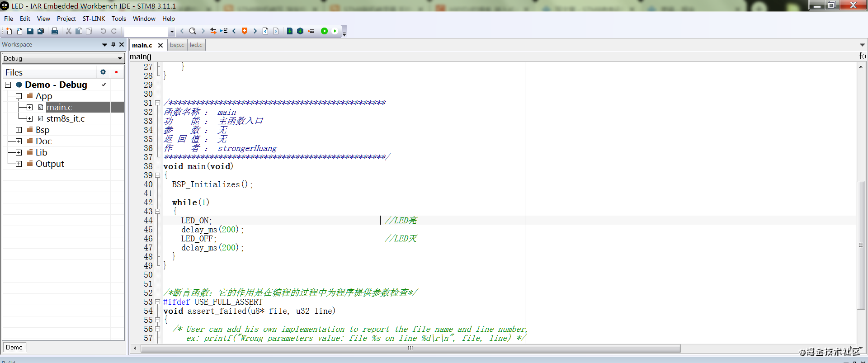Screen dimensions: 868x363
Task: Redo the last undone edit
Action: pyautogui.click(x=114, y=31)
